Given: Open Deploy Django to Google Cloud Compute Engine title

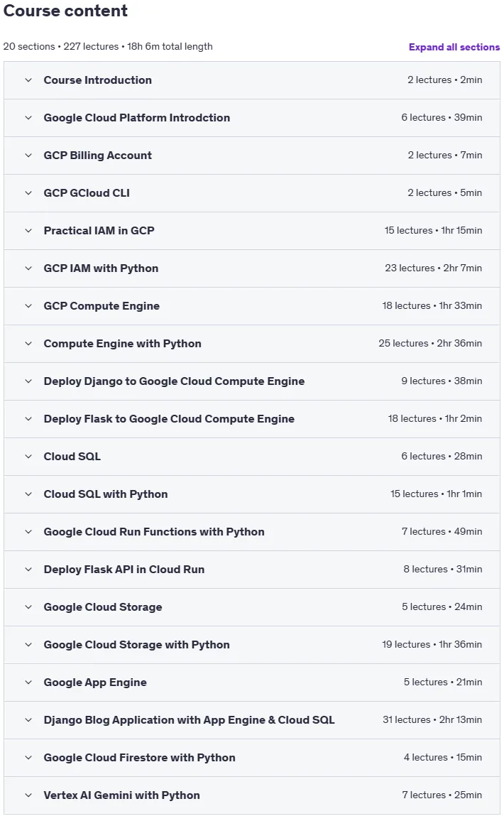Looking at the screenshot, I should [x=174, y=381].
